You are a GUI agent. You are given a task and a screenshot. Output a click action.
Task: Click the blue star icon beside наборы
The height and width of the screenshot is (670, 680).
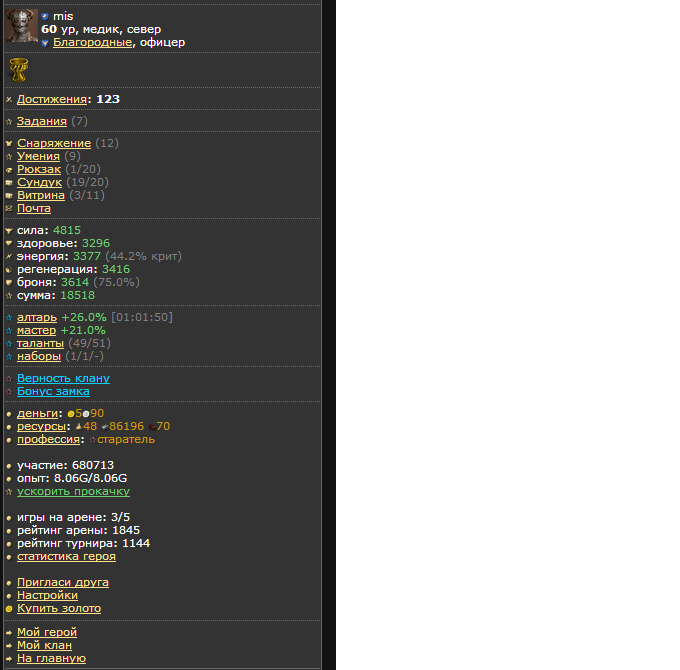point(9,357)
